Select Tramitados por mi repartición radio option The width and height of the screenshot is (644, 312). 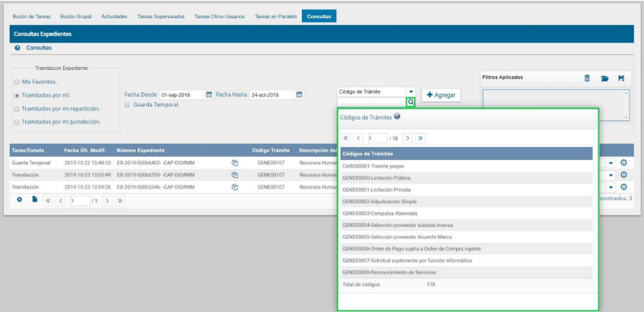17,108
